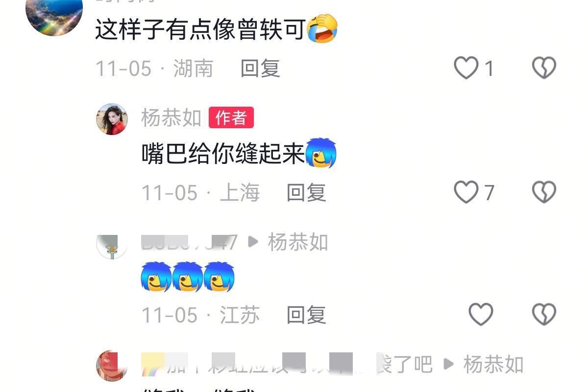This screenshot has height=392, width=588.
Task: Tap 杨恭如 after the arrow in 江苏 reply
Action: click(x=298, y=242)
